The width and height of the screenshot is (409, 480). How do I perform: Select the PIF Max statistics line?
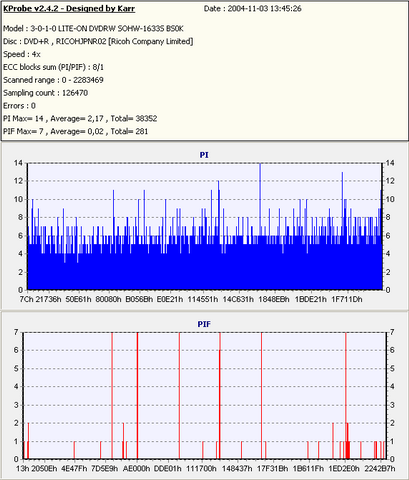[76, 132]
